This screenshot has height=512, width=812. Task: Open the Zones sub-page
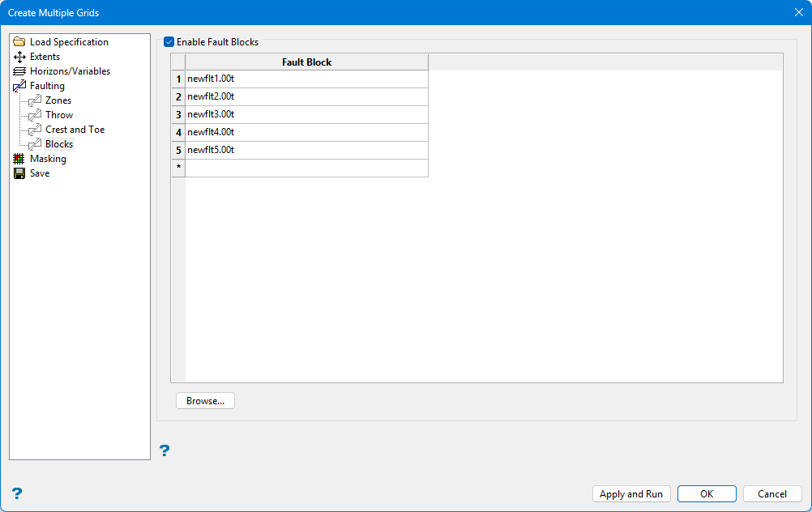(58, 100)
